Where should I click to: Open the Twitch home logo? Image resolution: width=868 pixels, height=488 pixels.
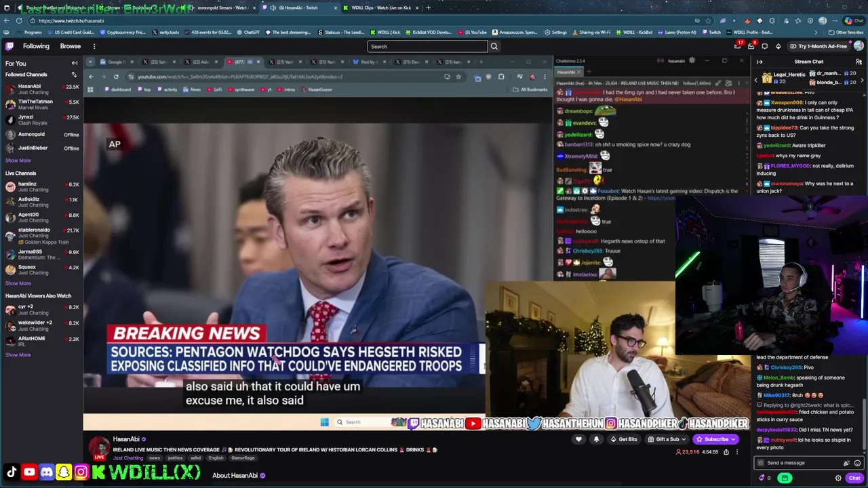9,46
